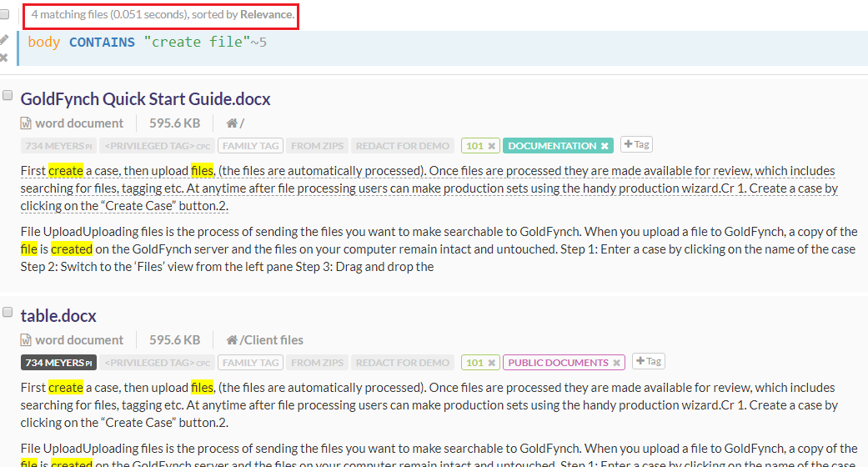Screen dimensions: 868x467
Task: Remove the search query with the X icon
Action: point(4,58)
